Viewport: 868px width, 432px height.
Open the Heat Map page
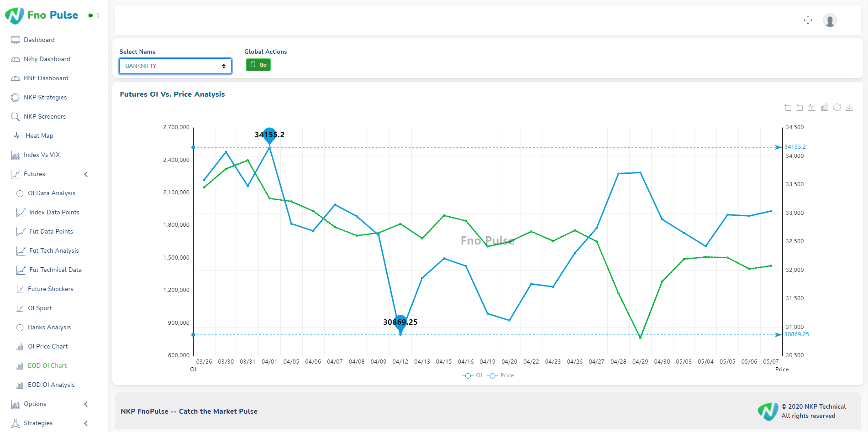click(39, 135)
